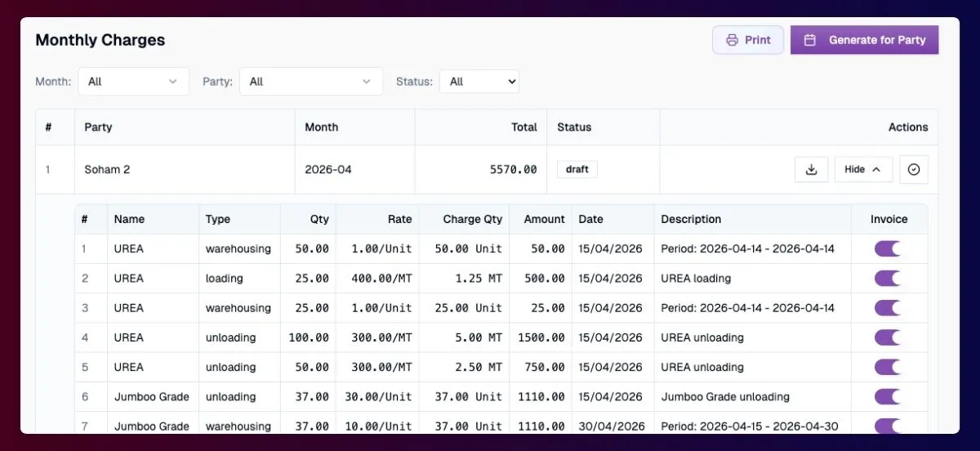Toggle invoice switch for Jumboo Grade unloading
Screen dimensions: 980x451
[888, 396]
